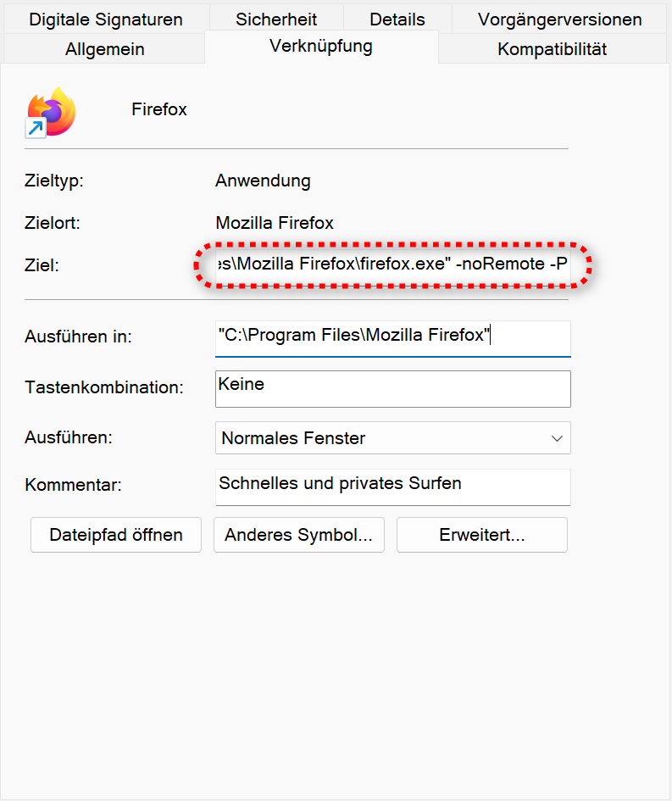Click the Mozilla Firefox Zielort value
This screenshot has height=801, width=672.
[x=275, y=223]
